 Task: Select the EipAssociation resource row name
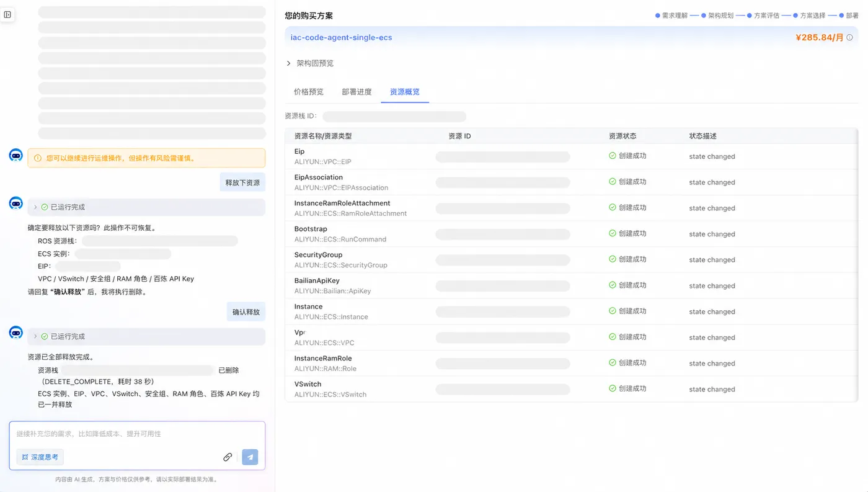coord(319,177)
